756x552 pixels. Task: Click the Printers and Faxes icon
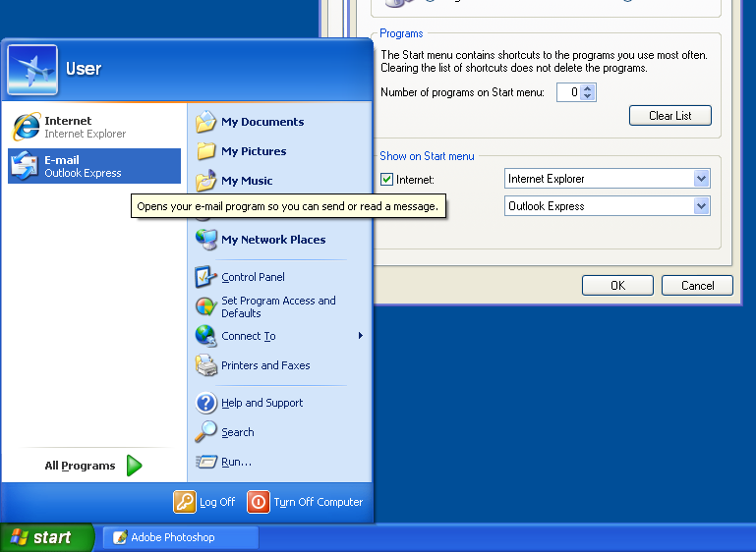206,365
